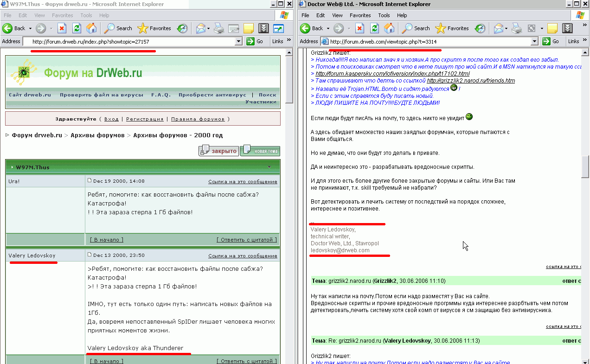The height and width of the screenshot is (364, 590).
Task: Click Refresh icon in left browser window
Action: pos(77,28)
